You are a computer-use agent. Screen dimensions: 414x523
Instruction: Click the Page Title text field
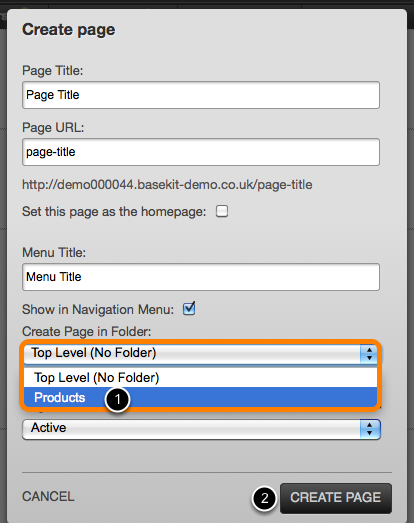[x=201, y=95]
